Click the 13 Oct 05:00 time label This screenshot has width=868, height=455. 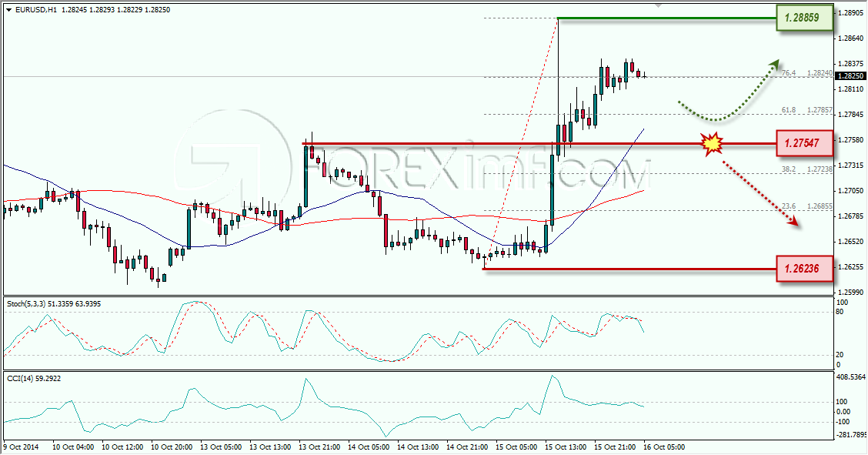pyautogui.click(x=221, y=447)
